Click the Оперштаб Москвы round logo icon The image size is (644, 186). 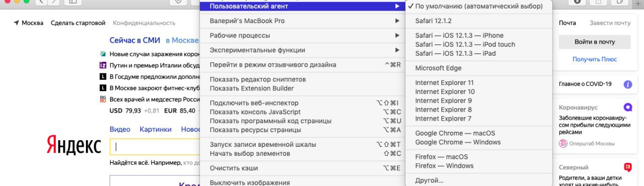[563, 143]
